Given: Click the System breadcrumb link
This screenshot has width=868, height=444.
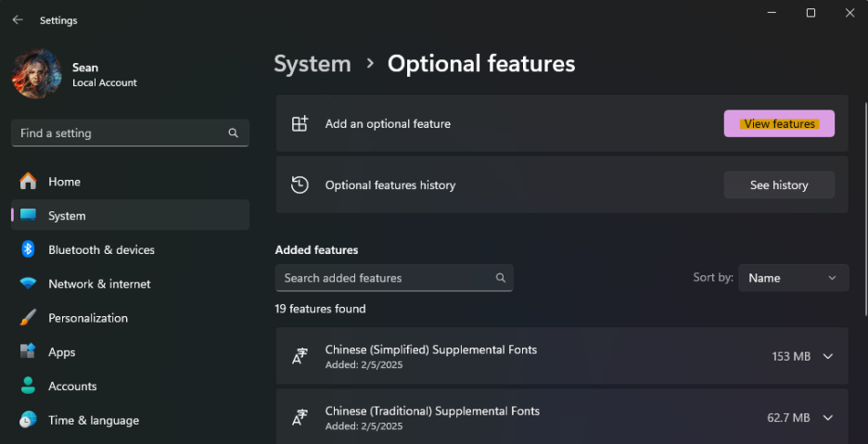Looking at the screenshot, I should point(313,64).
